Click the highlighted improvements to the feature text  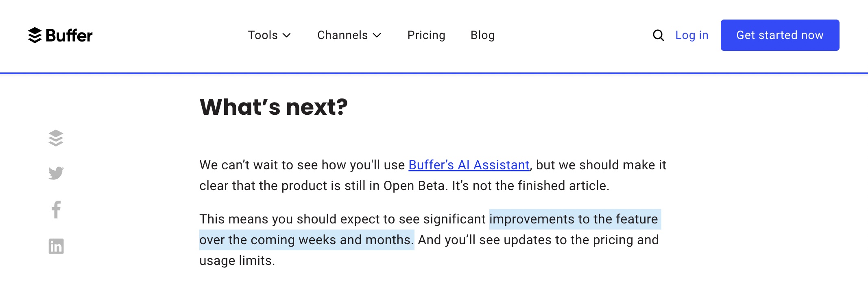(574, 219)
